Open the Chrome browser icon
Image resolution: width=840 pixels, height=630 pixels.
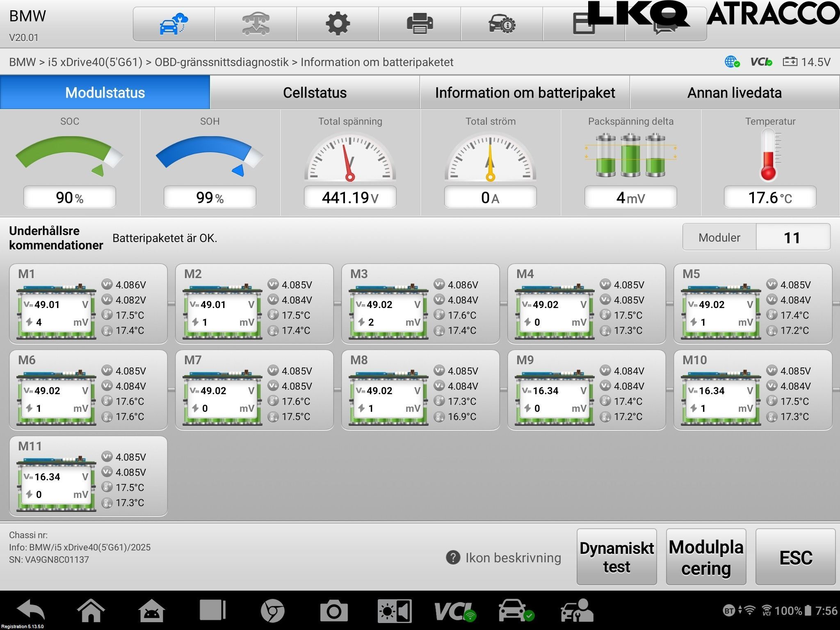click(x=272, y=611)
